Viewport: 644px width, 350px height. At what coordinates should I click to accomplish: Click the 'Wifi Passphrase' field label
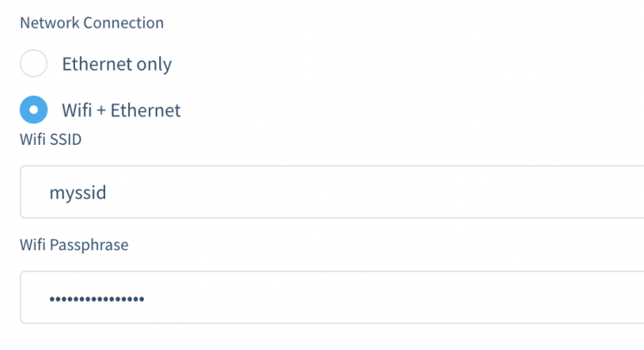click(x=74, y=246)
